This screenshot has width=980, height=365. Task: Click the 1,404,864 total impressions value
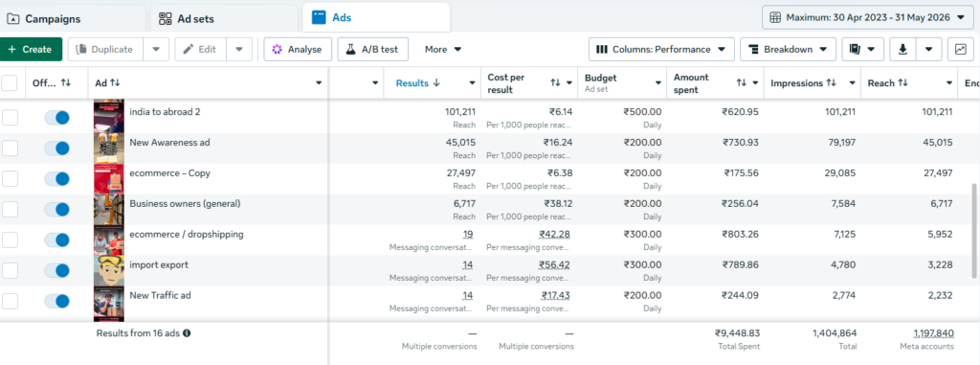(x=835, y=333)
